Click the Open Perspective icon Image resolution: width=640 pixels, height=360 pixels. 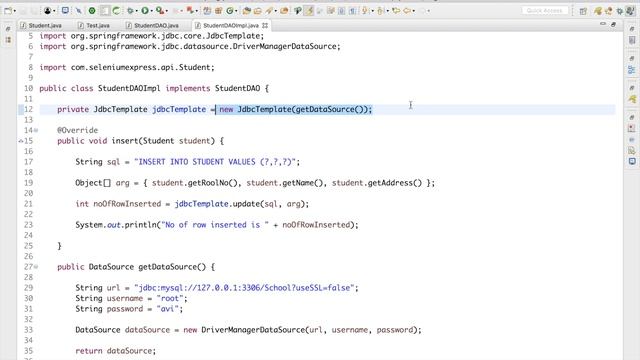[x=583, y=11]
